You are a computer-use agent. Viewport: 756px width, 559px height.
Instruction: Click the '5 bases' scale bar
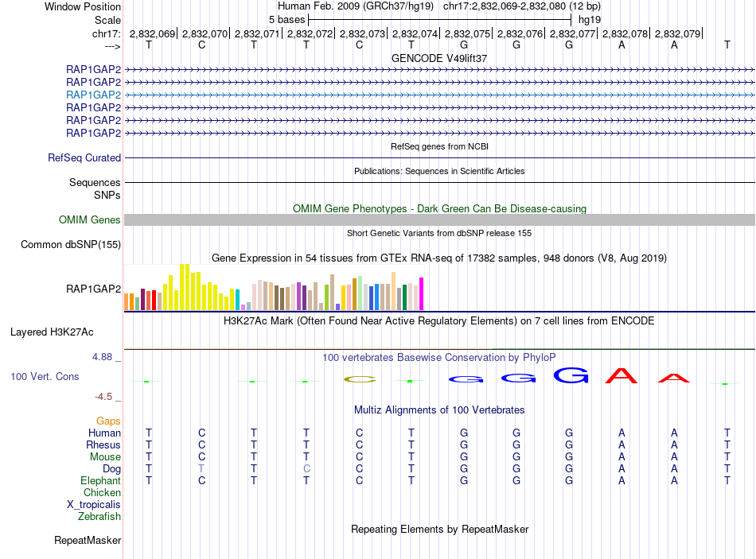pyautogui.click(x=440, y=20)
